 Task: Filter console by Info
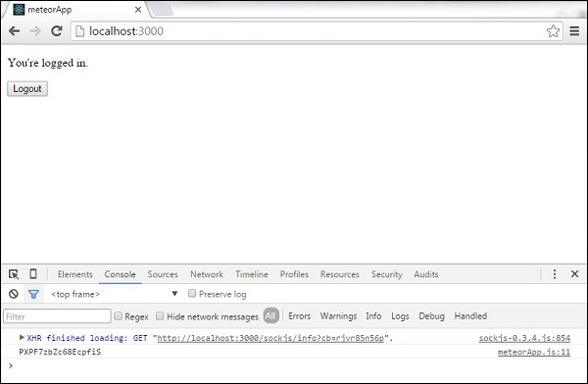pos(373,316)
